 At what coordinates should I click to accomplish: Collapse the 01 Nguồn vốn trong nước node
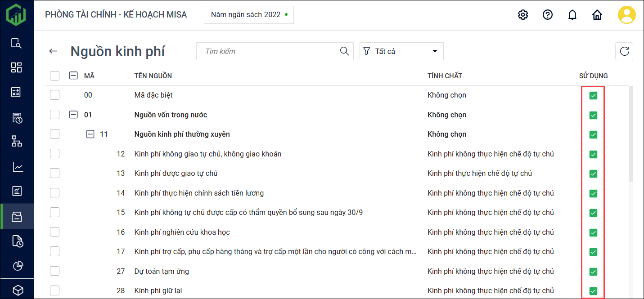click(73, 115)
